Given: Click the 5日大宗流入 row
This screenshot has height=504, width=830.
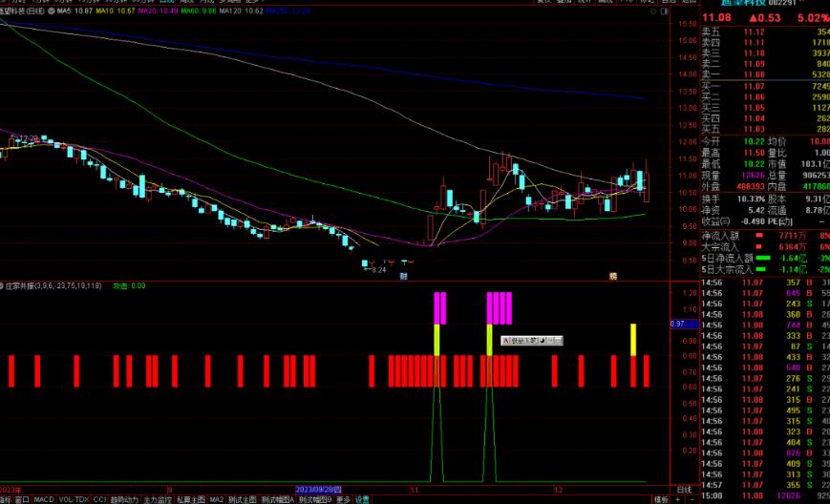Looking at the screenshot, I should coord(765,270).
